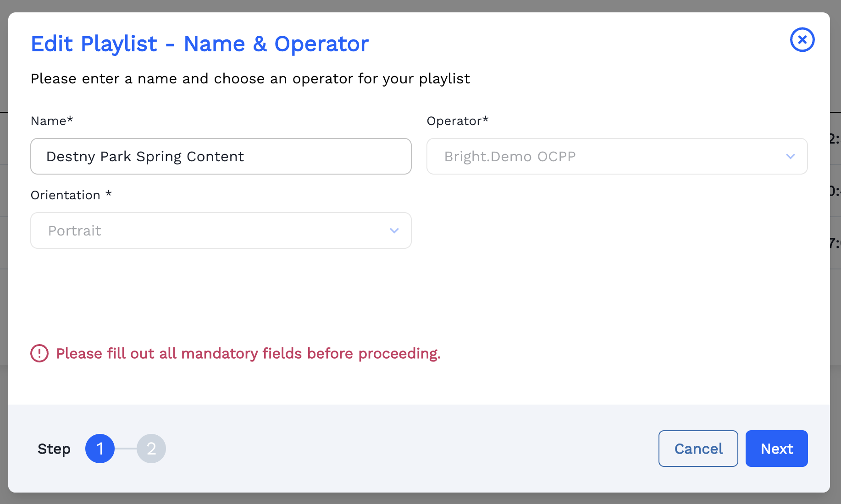Click the Operator* field label
The width and height of the screenshot is (841, 504).
tap(457, 121)
